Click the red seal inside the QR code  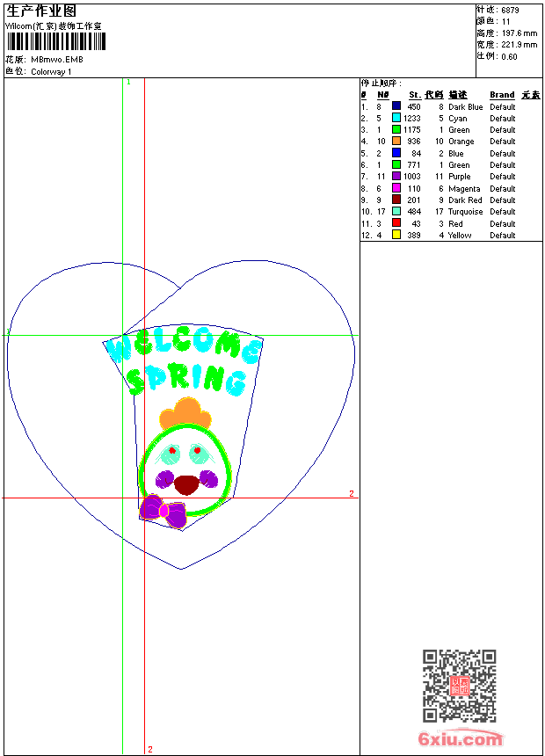pos(460,687)
